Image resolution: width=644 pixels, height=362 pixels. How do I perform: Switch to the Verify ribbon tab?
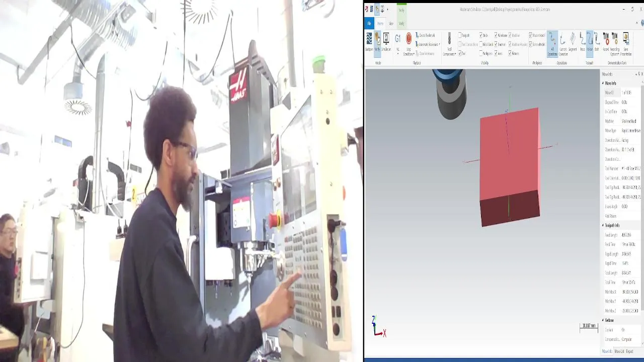(401, 23)
